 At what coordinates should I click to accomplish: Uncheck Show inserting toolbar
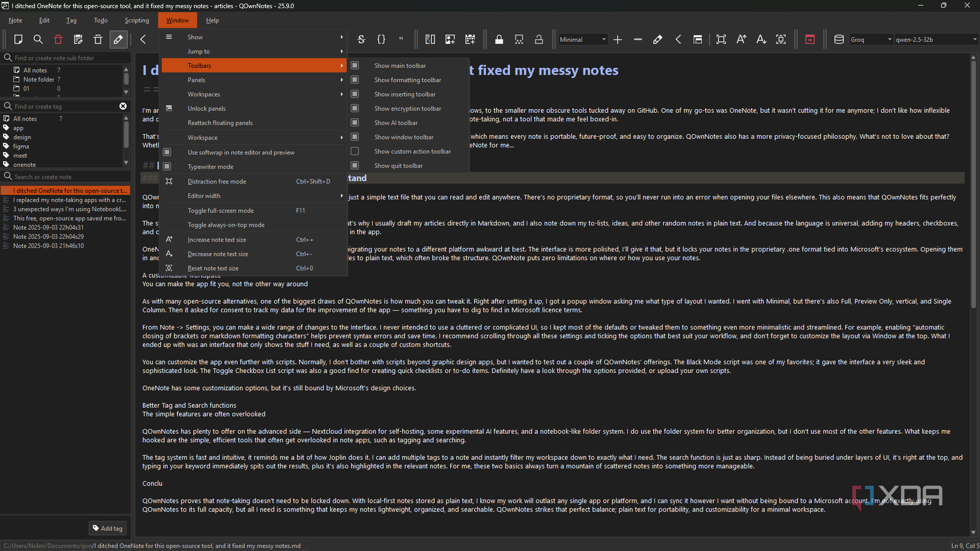tap(355, 94)
